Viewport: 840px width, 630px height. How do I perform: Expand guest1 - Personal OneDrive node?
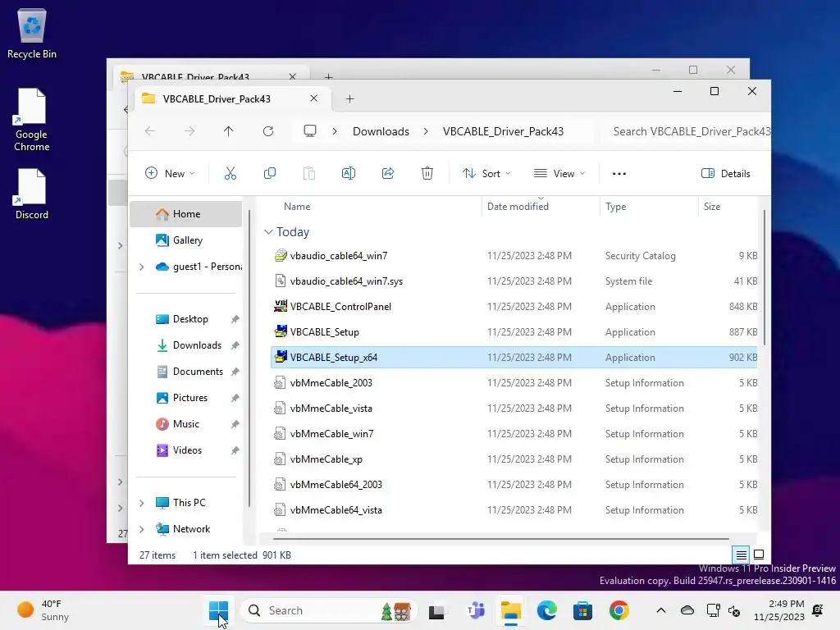coord(141,267)
